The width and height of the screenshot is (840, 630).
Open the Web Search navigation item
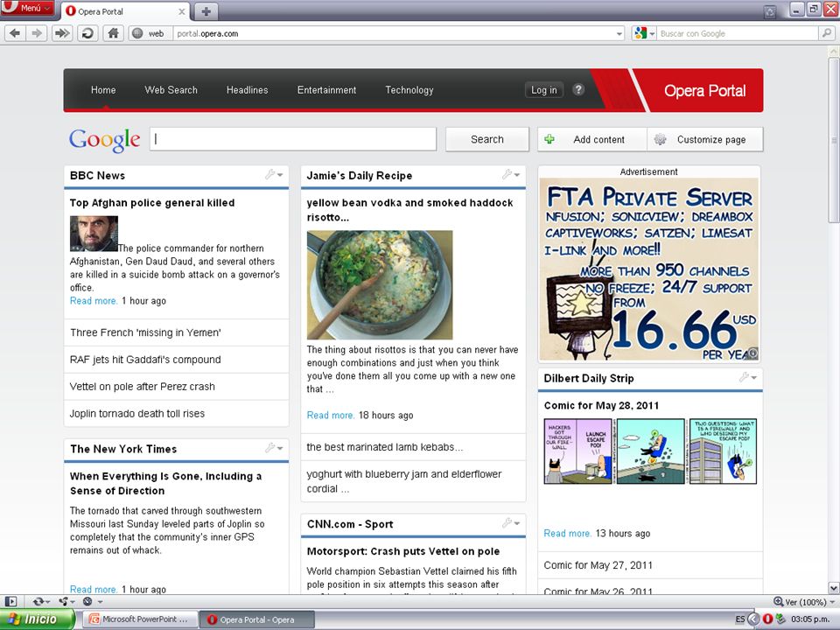pyautogui.click(x=171, y=90)
